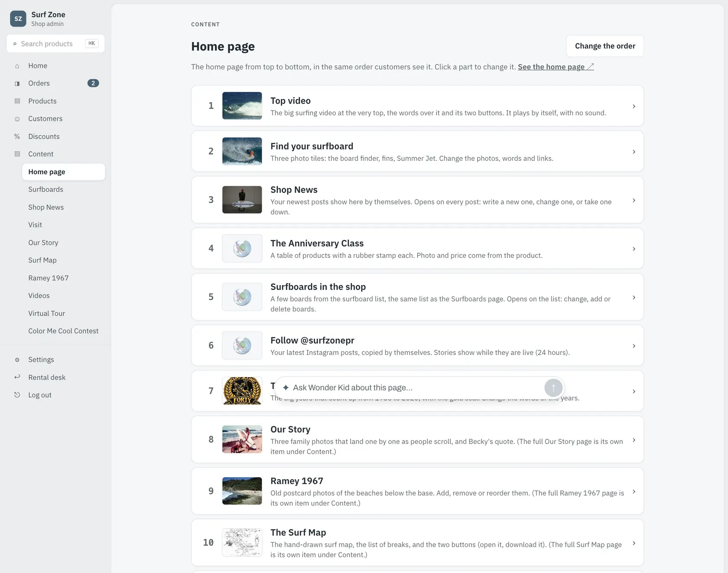
Task: Open the Find your surfboard row chevron
Action: pyautogui.click(x=634, y=152)
